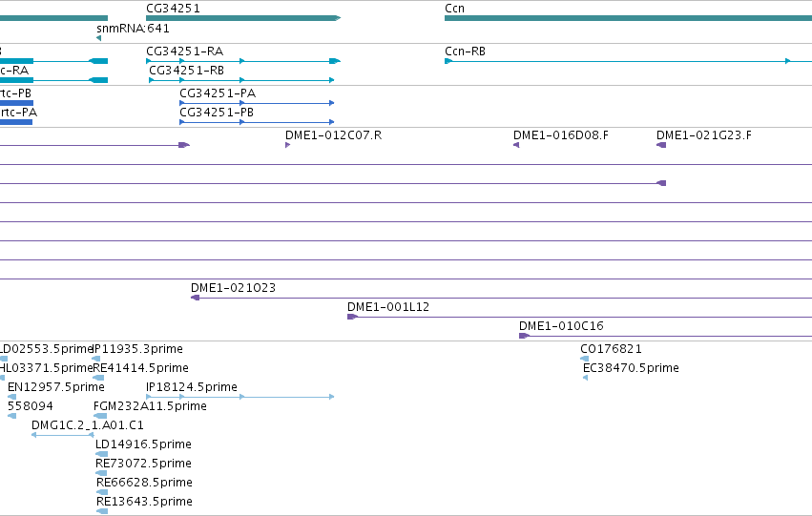
Task: Select the Ccn gene bar
Action: [628, 18]
